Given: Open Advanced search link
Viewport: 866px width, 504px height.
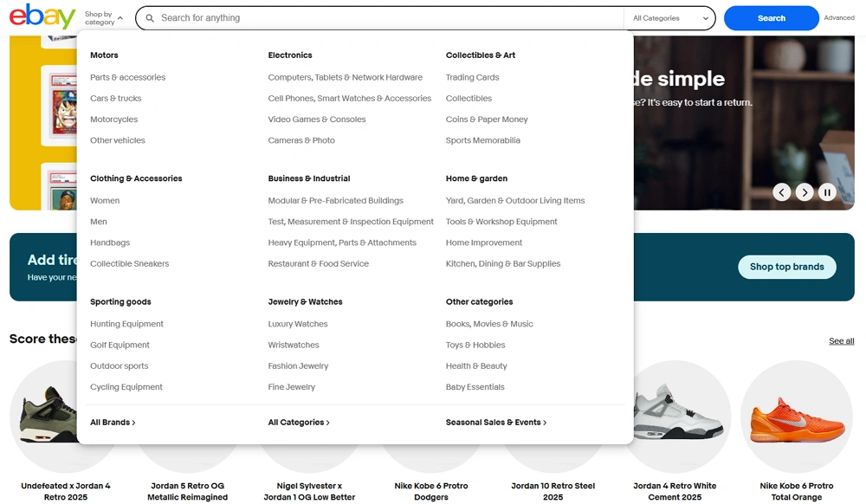Looking at the screenshot, I should tap(839, 17).
